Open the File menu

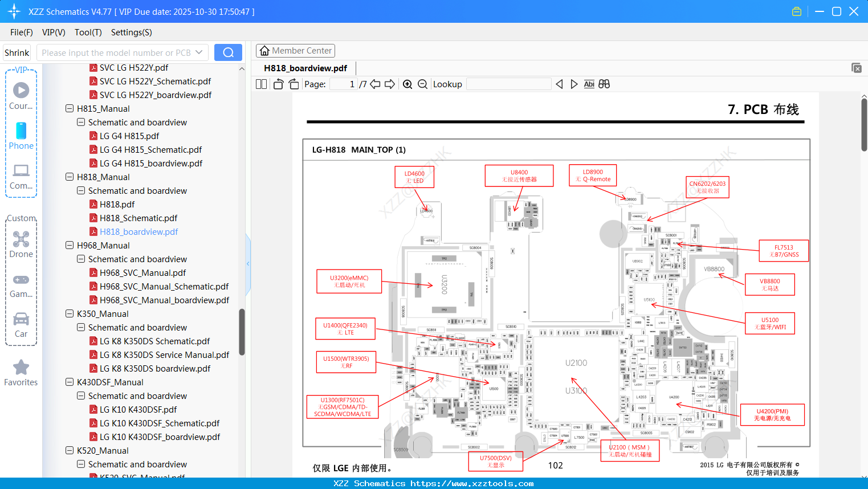[22, 32]
